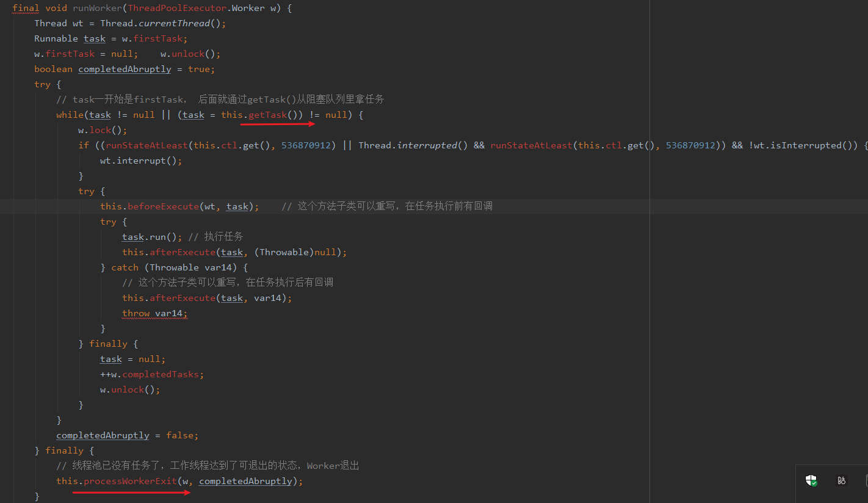Click the 'final' keyword of the method
The image size is (868, 503).
pos(26,8)
